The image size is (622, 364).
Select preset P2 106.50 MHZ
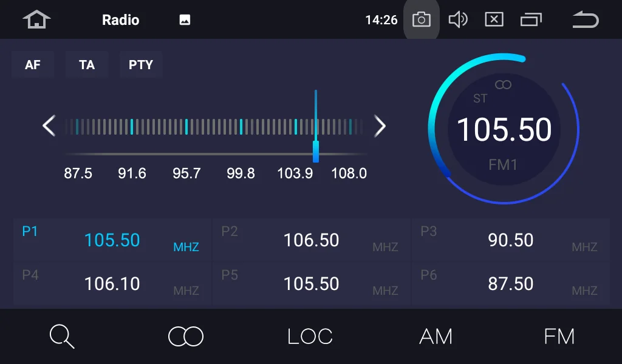(312, 240)
